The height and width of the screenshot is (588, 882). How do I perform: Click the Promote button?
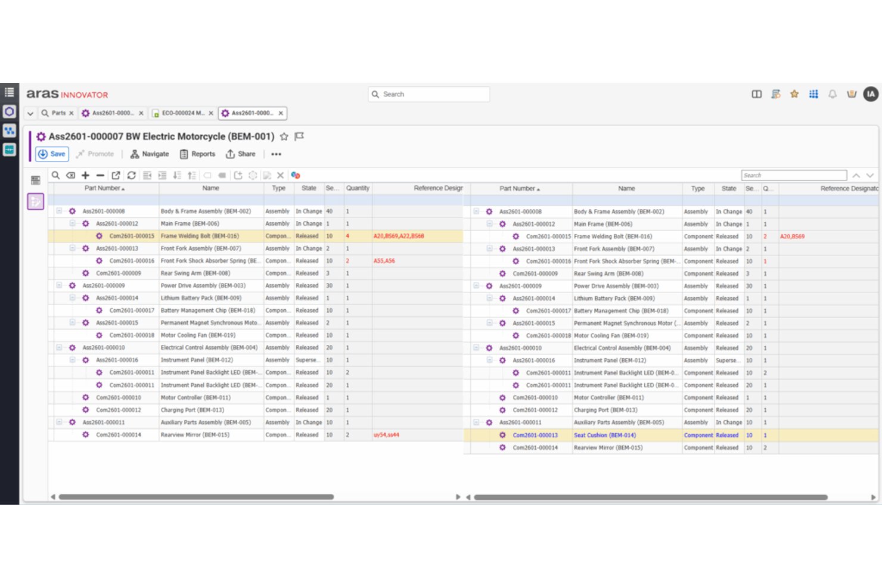[95, 154]
